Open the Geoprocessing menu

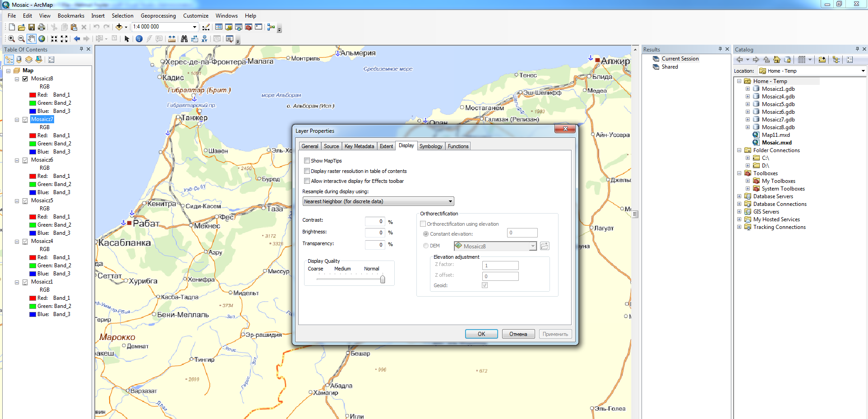click(158, 16)
